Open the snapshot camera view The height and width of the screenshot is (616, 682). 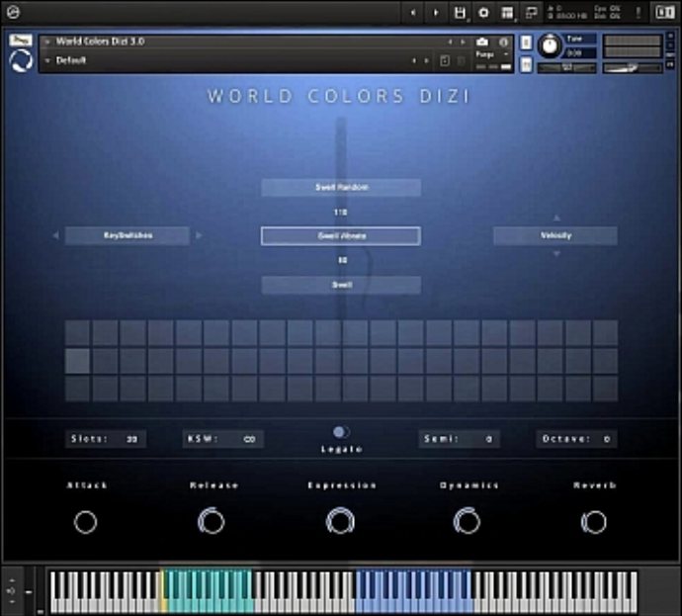pyautogui.click(x=482, y=42)
